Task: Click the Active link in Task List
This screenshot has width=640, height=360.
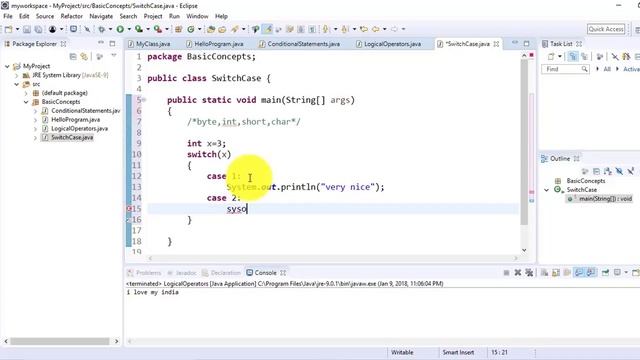Action: (x=631, y=69)
